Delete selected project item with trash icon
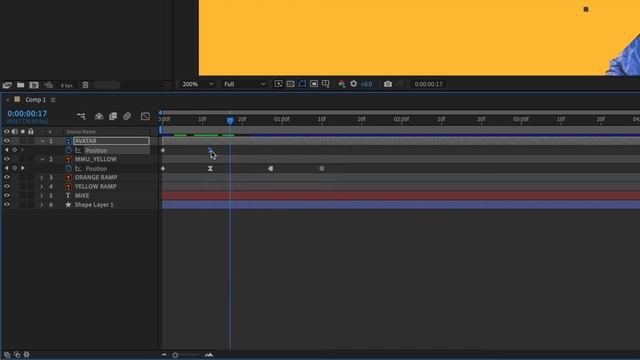Viewport: 640px width, 360px height. (85, 85)
